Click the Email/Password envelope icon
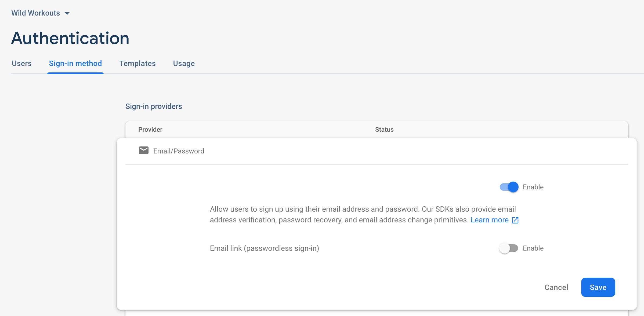The height and width of the screenshot is (316, 644). 143,150
